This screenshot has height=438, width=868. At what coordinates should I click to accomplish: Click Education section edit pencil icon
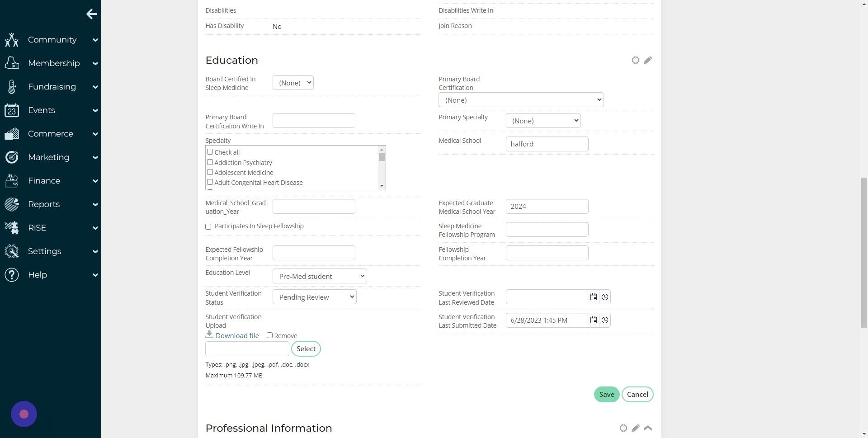648,60
